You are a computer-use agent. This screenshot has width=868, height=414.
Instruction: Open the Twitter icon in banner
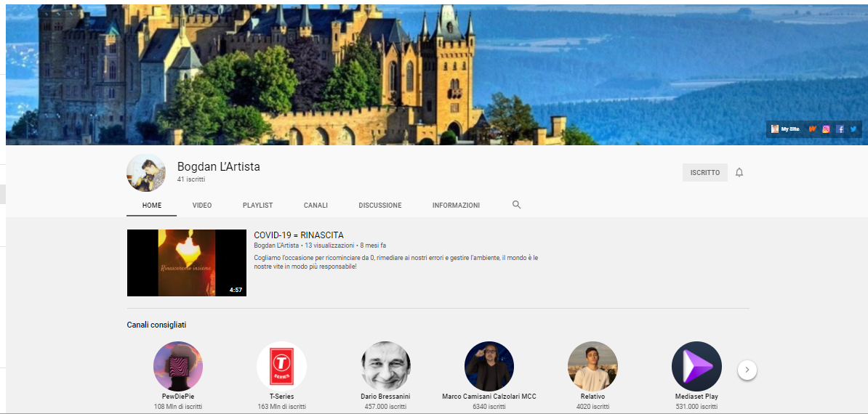point(853,129)
